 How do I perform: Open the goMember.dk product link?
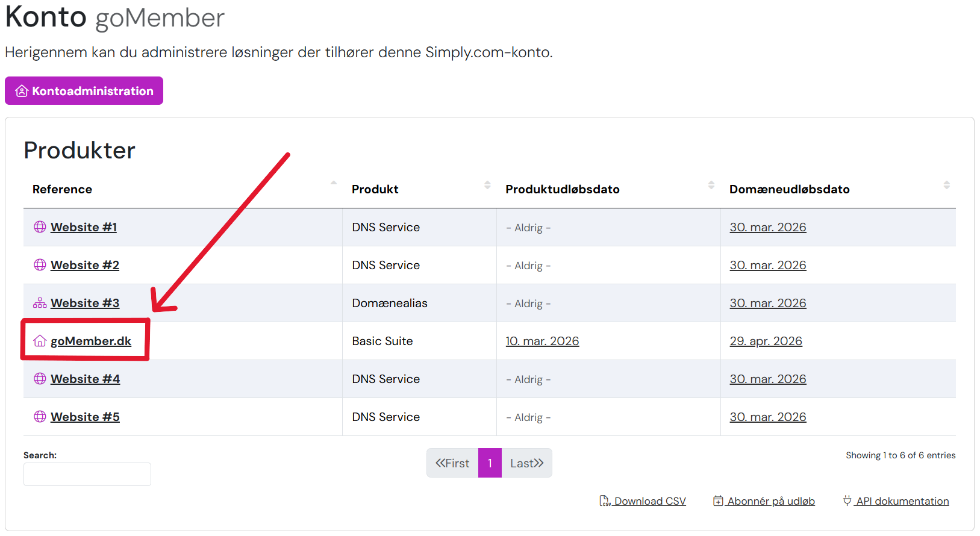click(x=91, y=341)
